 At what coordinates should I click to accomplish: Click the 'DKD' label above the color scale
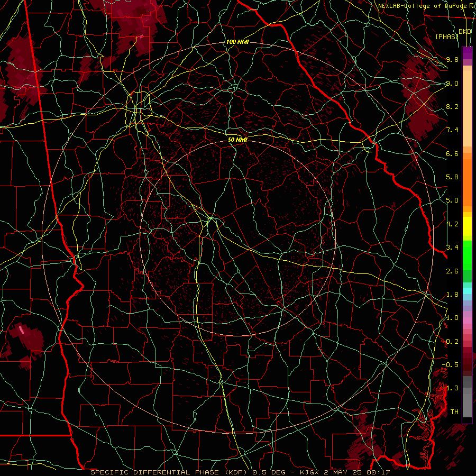tap(465, 32)
